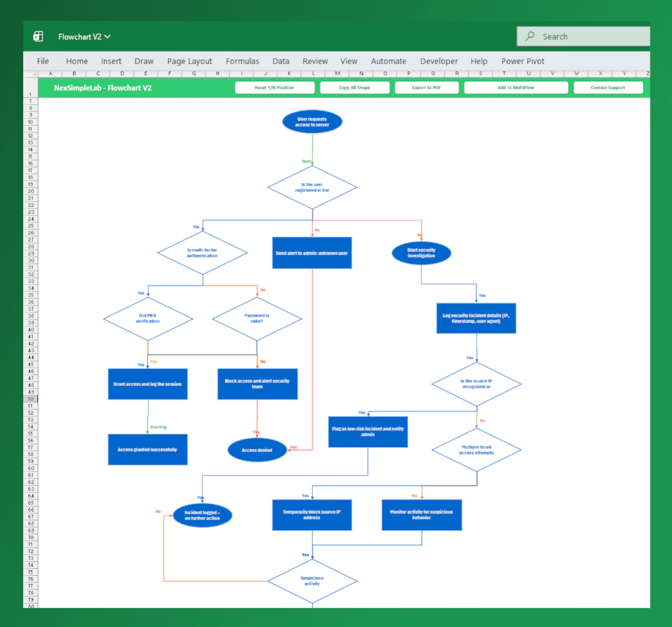Screen dimensions: 672x627
Task: Click the Export to PDF button
Action: 426,88
